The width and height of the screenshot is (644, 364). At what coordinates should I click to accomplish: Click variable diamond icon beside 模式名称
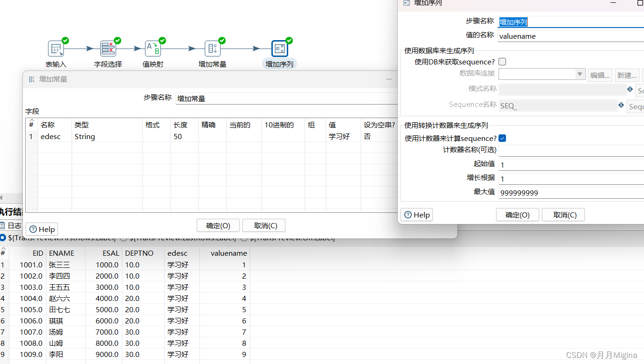pyautogui.click(x=630, y=89)
